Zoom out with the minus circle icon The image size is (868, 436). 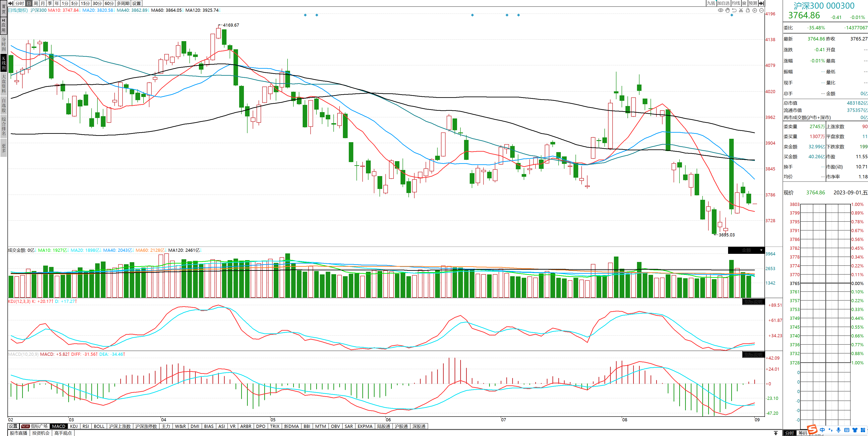(762, 10)
